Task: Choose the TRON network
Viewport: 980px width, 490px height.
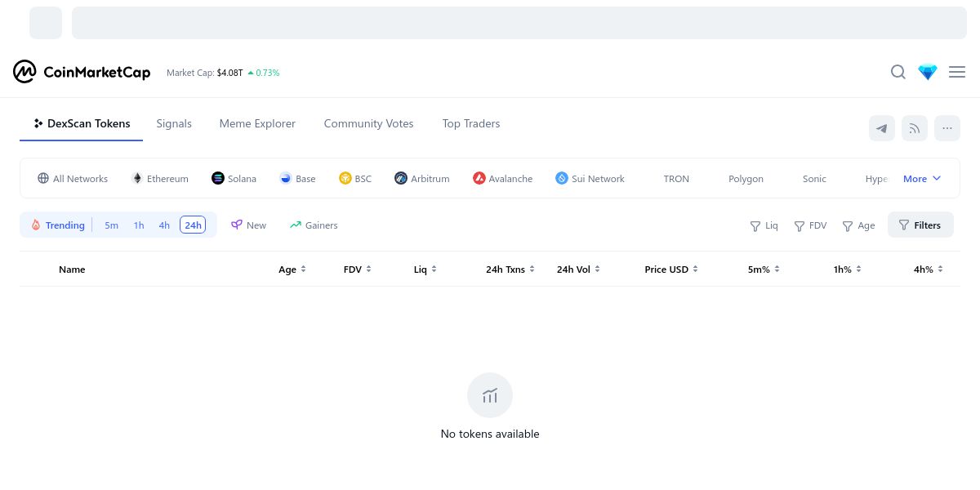Action: [676, 178]
